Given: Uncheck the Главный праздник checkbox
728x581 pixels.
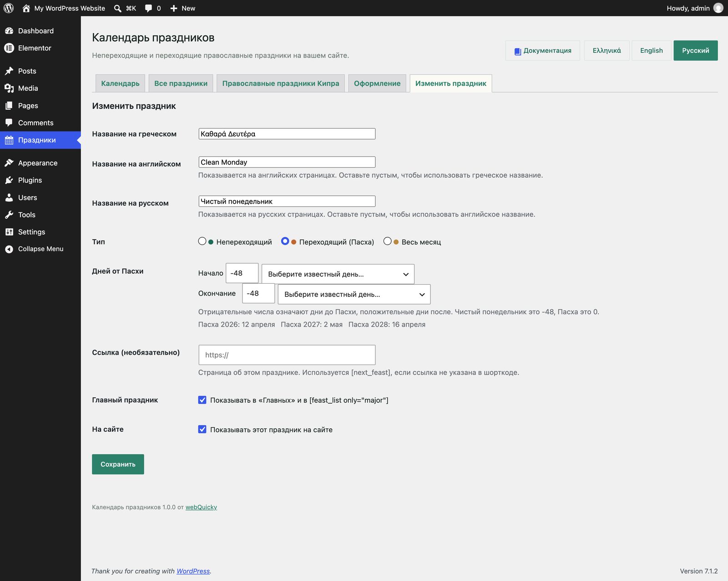Looking at the screenshot, I should (202, 400).
